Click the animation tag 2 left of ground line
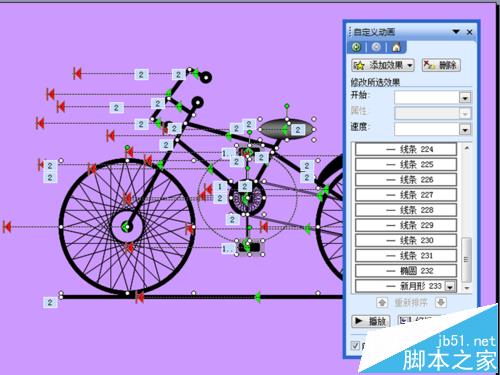The image size is (500, 375). point(50,302)
